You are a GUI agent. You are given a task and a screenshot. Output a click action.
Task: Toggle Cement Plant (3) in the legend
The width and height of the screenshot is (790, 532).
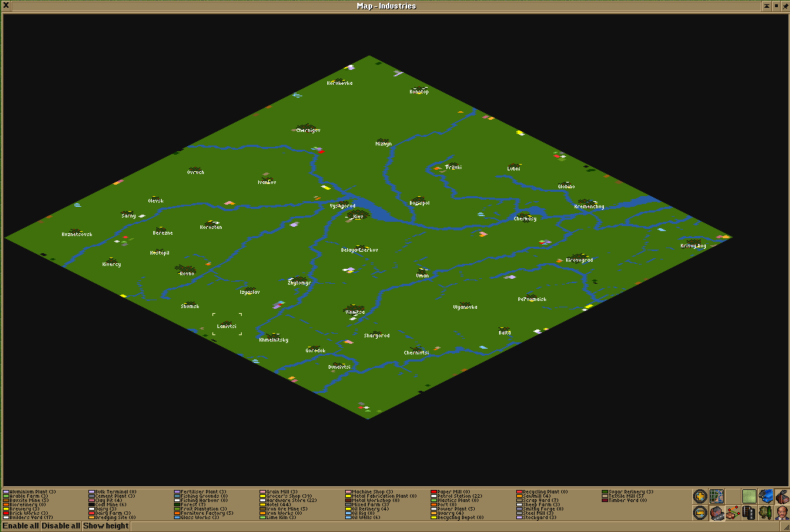[x=112, y=496]
